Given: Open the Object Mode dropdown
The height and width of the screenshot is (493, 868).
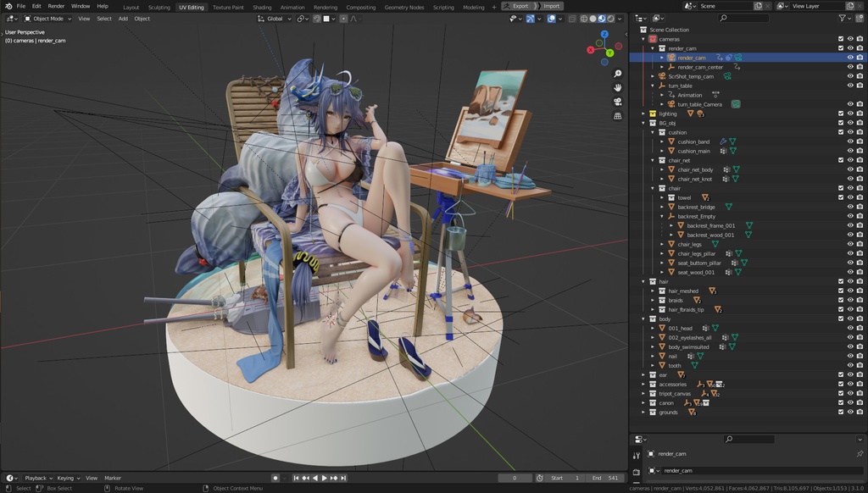Looking at the screenshot, I should click(47, 19).
